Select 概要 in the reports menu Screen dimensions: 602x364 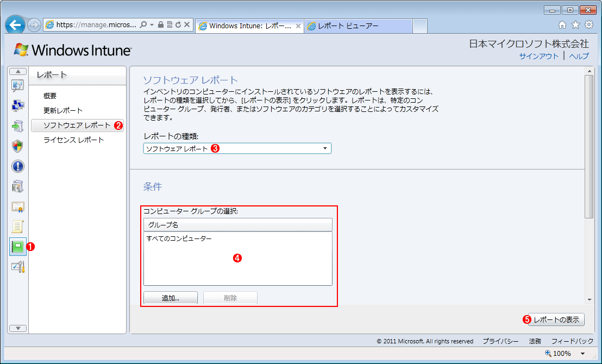pyautogui.click(x=50, y=96)
